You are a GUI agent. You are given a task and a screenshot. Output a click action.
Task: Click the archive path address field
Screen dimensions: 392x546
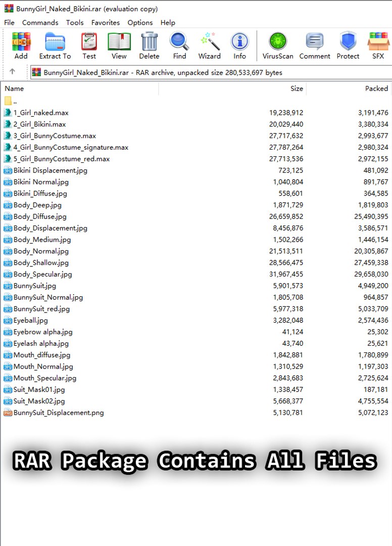click(x=211, y=72)
